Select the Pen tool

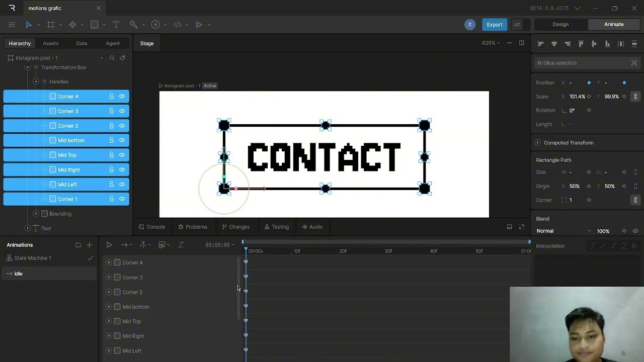(133, 25)
